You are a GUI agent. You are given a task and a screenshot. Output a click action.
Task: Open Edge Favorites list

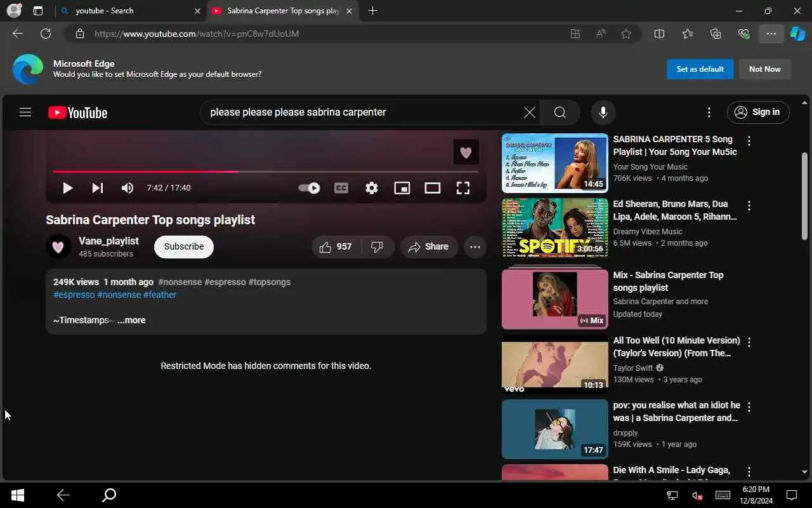[688, 34]
